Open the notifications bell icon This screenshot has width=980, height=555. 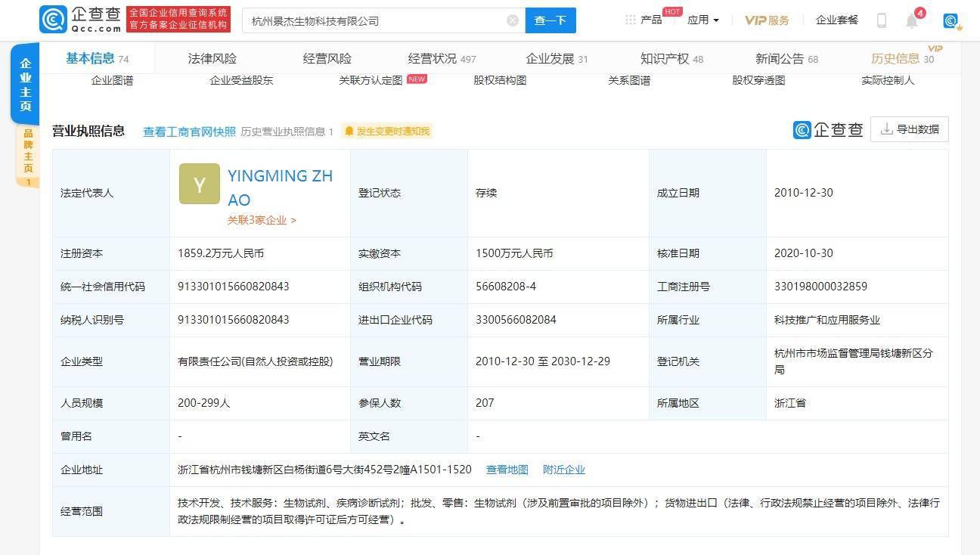click(912, 20)
